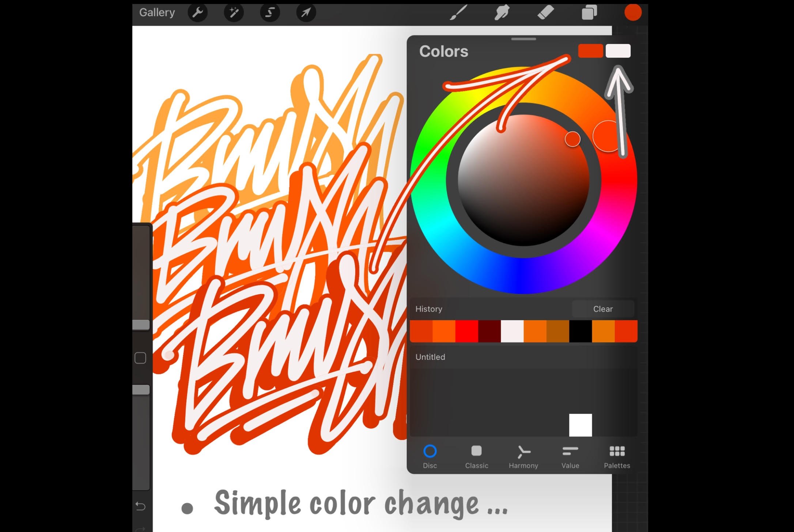Select current orange foreground color
The height and width of the screenshot is (532, 794).
pos(590,51)
